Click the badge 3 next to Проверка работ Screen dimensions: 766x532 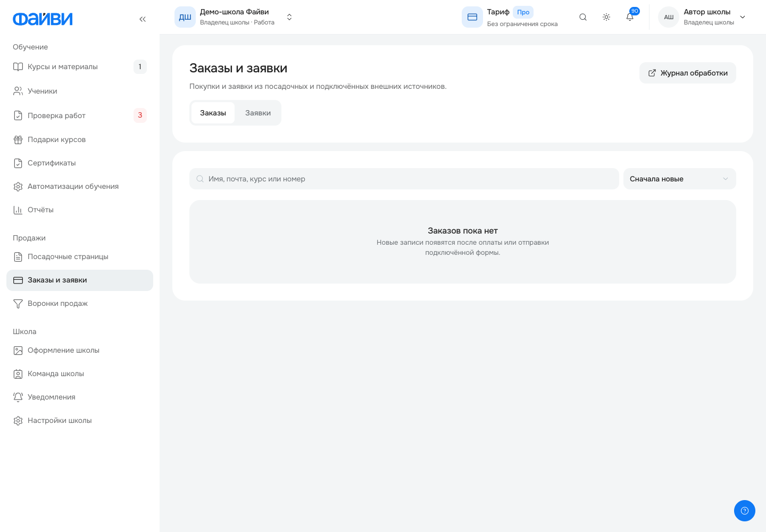click(x=140, y=115)
